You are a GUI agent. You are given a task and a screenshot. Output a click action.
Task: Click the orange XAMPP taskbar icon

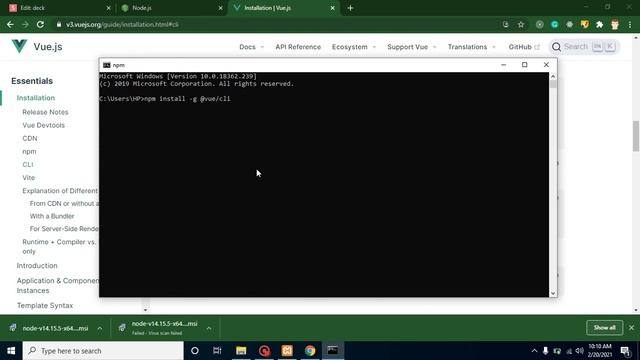(287, 351)
